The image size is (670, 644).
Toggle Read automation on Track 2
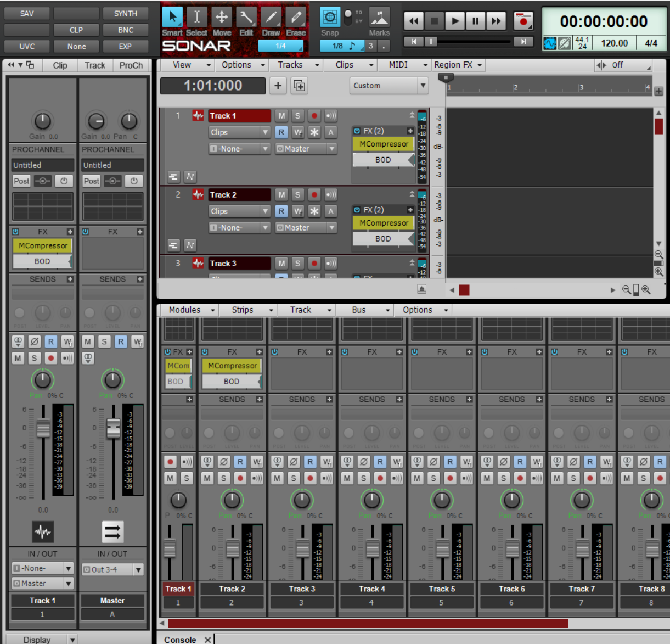(x=281, y=211)
